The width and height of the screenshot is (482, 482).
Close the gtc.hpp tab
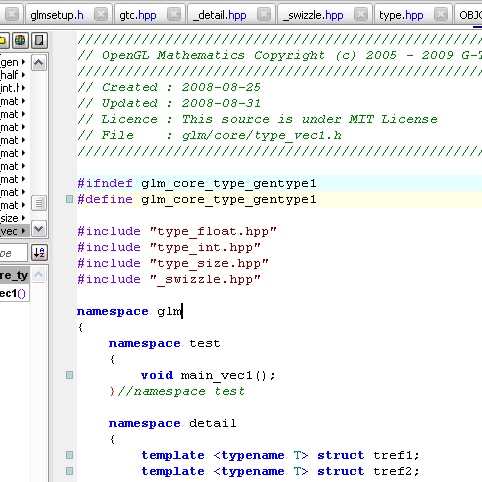(x=174, y=14)
